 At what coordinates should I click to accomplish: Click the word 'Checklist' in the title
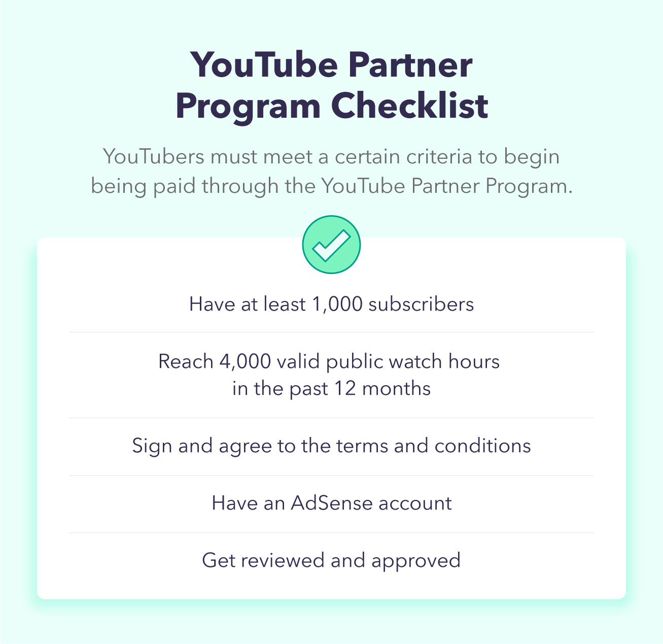coord(410,106)
